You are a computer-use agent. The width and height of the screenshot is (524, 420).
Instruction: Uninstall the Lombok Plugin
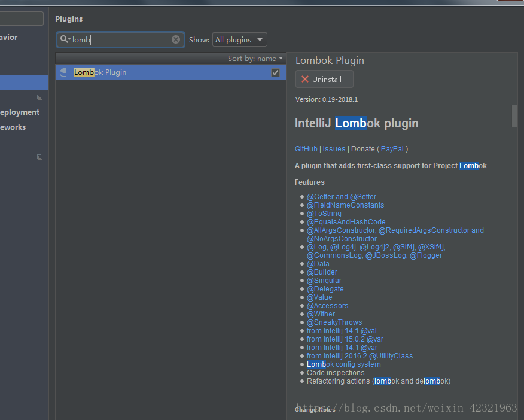[x=324, y=79]
